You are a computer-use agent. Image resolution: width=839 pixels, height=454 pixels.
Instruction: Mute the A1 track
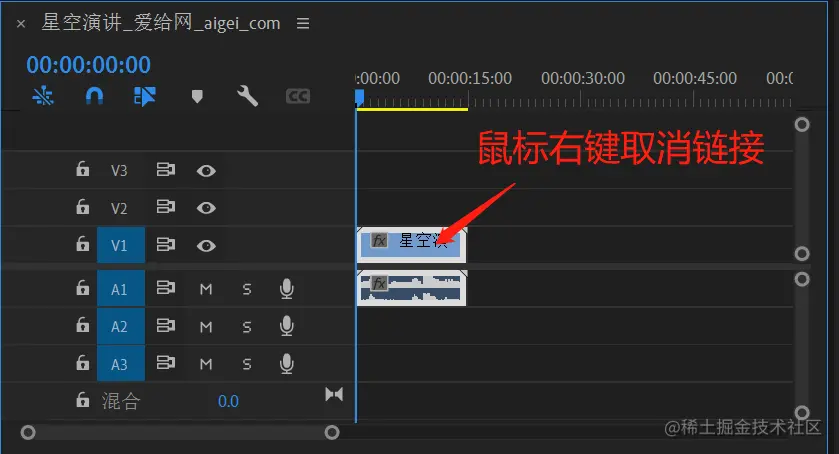(206, 290)
